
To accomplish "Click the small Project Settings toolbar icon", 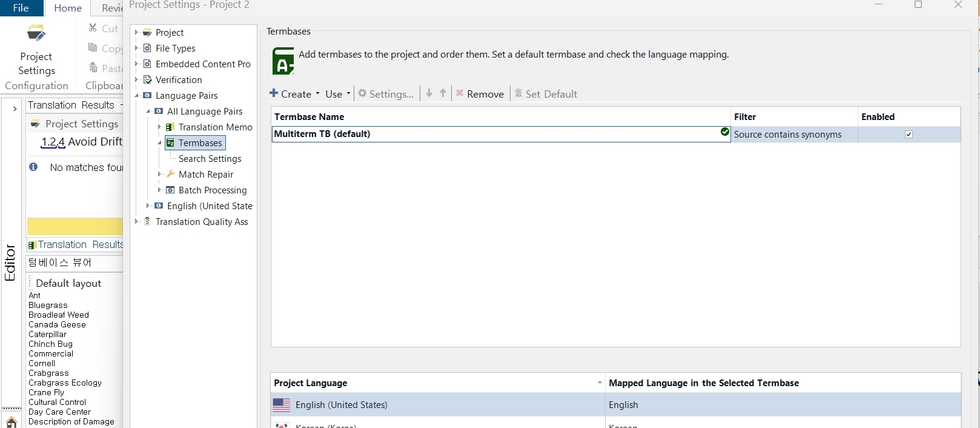I will [x=35, y=124].
